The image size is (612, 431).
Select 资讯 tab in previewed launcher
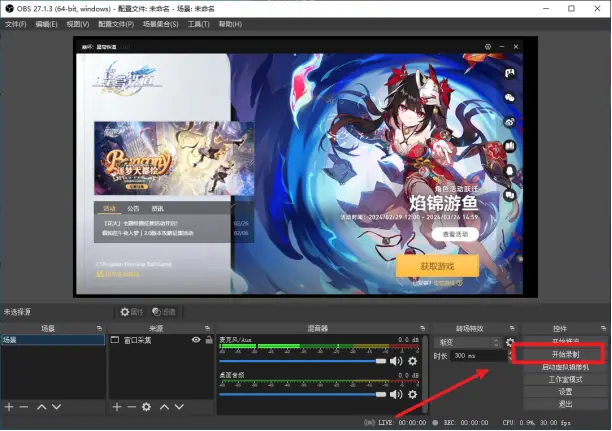pos(157,208)
